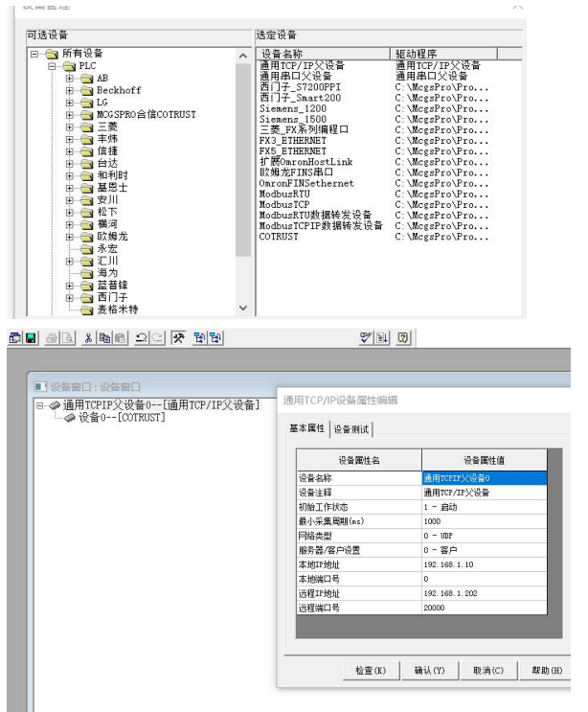This screenshot has width=588, height=712.
Task: Open the toolbox with the hammer icon
Action: pos(178,338)
